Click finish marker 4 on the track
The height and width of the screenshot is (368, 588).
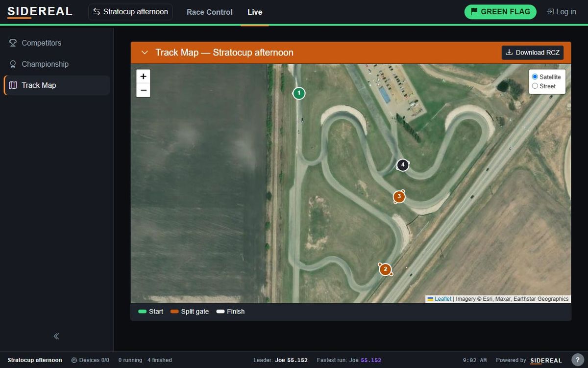point(403,165)
